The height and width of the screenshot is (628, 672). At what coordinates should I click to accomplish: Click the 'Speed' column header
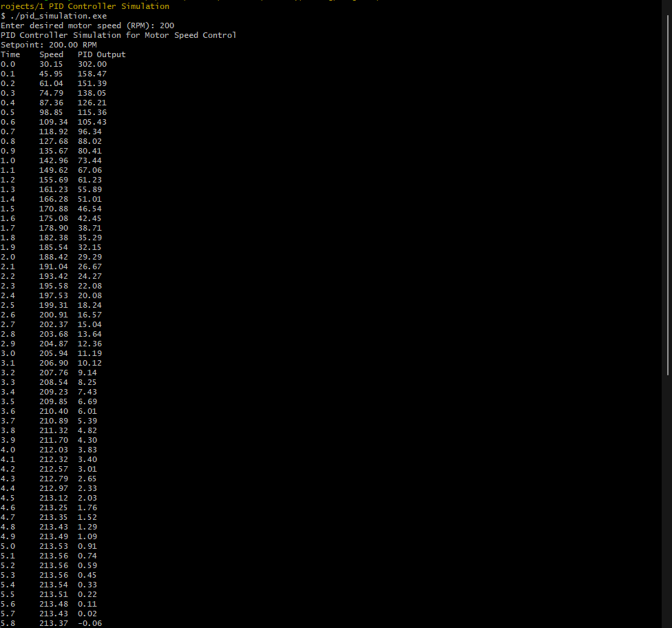[52, 54]
